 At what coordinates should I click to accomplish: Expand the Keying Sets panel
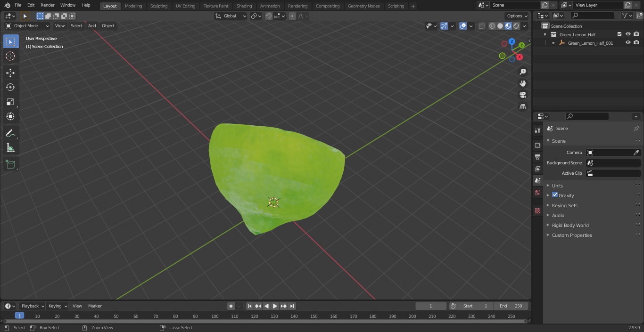[x=564, y=205]
